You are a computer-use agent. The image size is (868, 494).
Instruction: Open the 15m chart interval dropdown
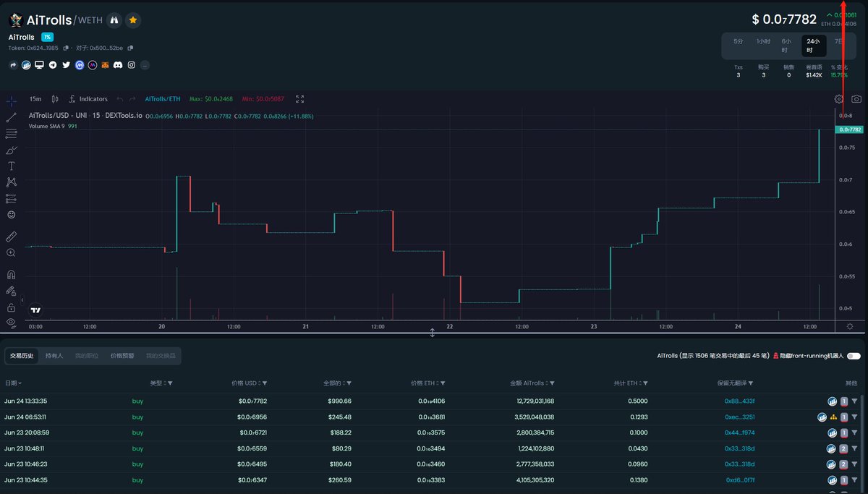pos(35,99)
